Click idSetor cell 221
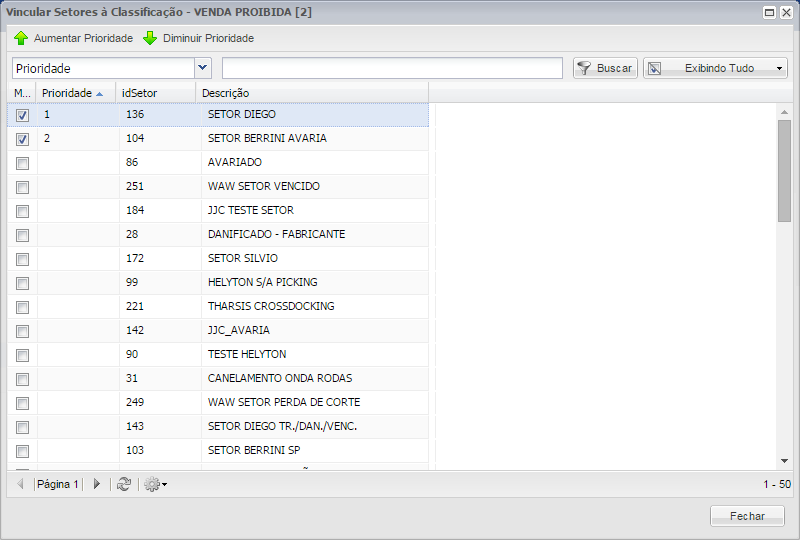806x544 pixels. pos(160,306)
